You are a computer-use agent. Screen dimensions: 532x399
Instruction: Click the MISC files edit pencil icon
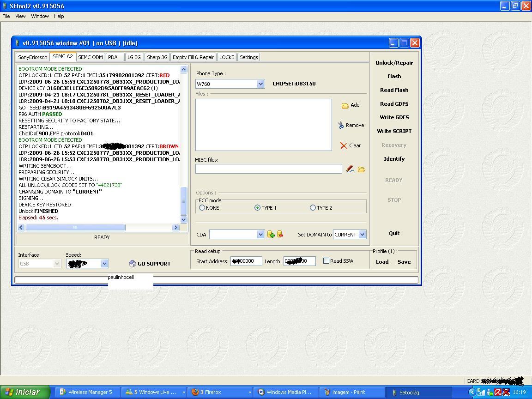click(350, 169)
